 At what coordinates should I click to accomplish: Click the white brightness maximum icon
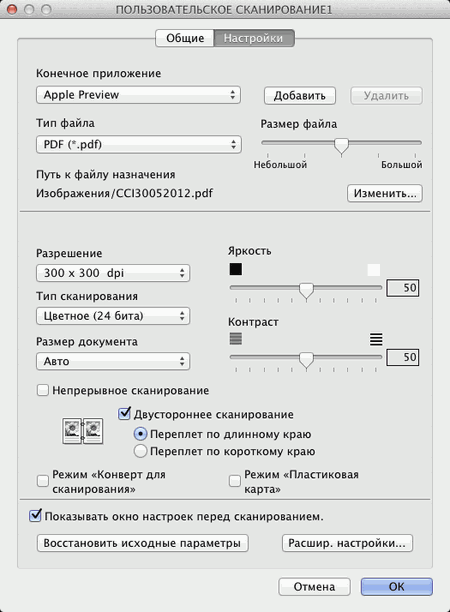point(374,270)
